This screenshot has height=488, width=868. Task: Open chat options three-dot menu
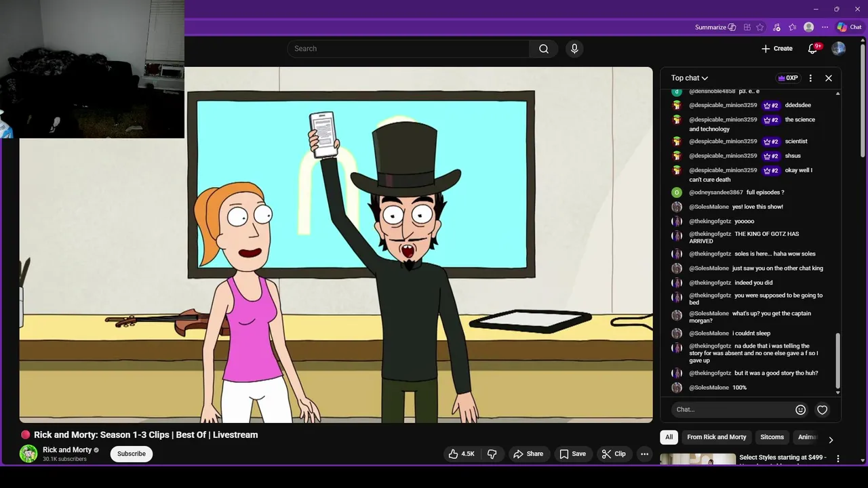810,78
